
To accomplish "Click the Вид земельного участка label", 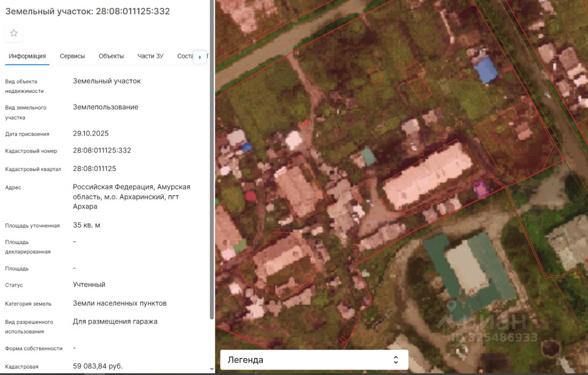I will (x=26, y=113).
